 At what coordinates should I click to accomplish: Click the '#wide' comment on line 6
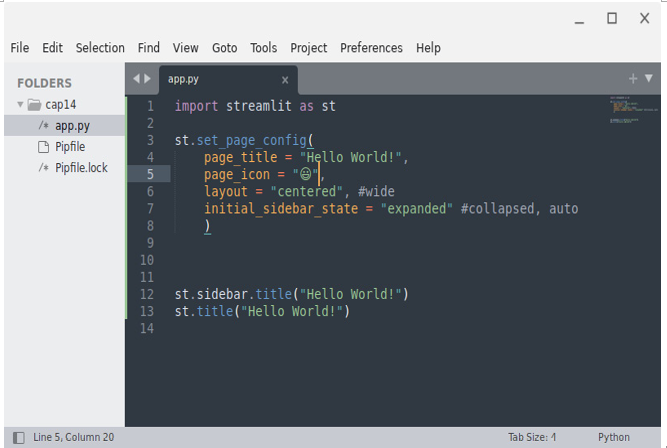click(x=376, y=191)
